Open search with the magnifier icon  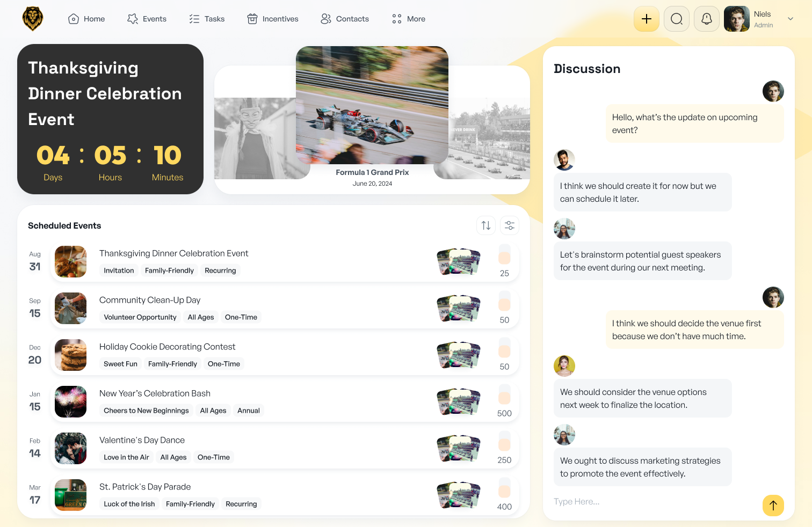(677, 19)
